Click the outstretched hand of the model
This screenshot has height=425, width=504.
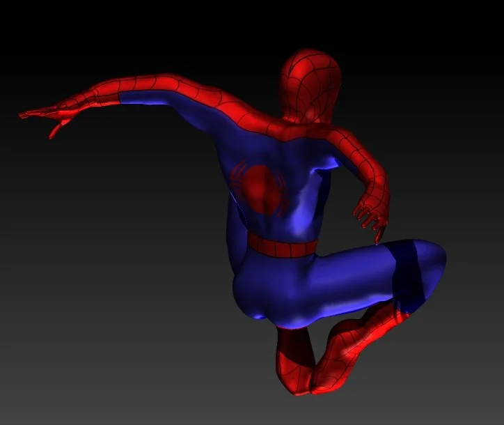click(x=47, y=117)
